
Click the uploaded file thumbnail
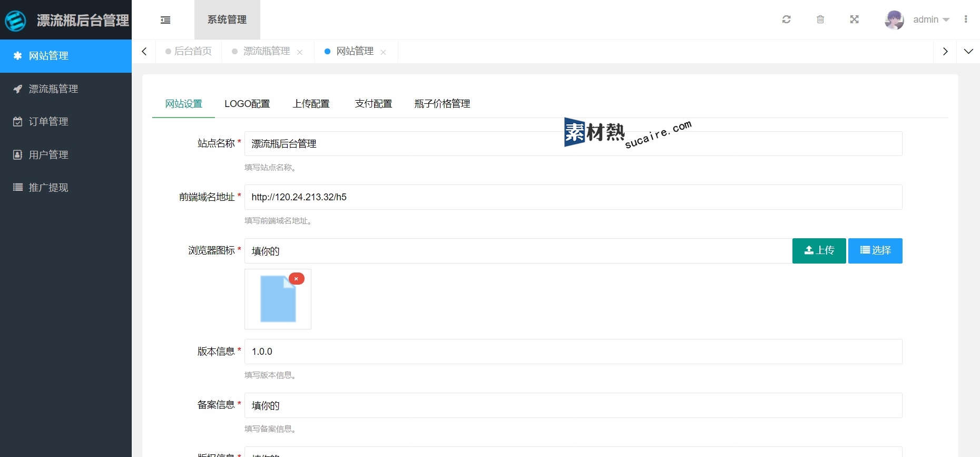pyautogui.click(x=278, y=299)
